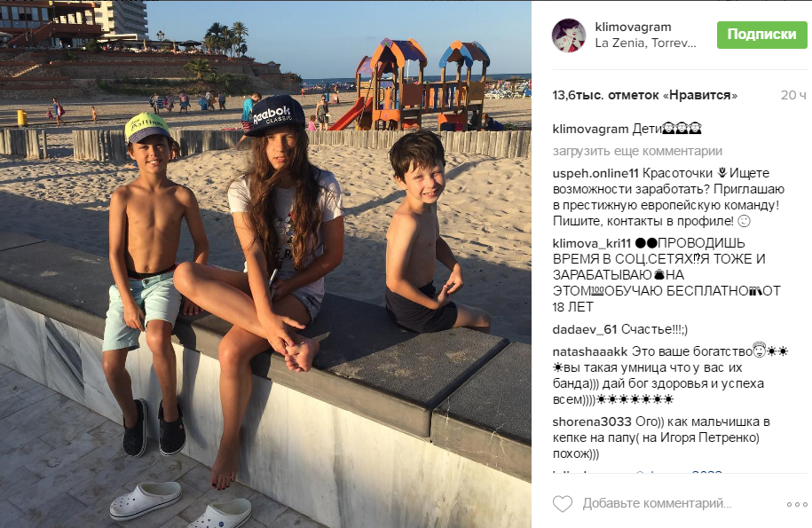The height and width of the screenshot is (528, 812).
Task: Open dadaev_61 commenter profile
Action: coord(585,330)
